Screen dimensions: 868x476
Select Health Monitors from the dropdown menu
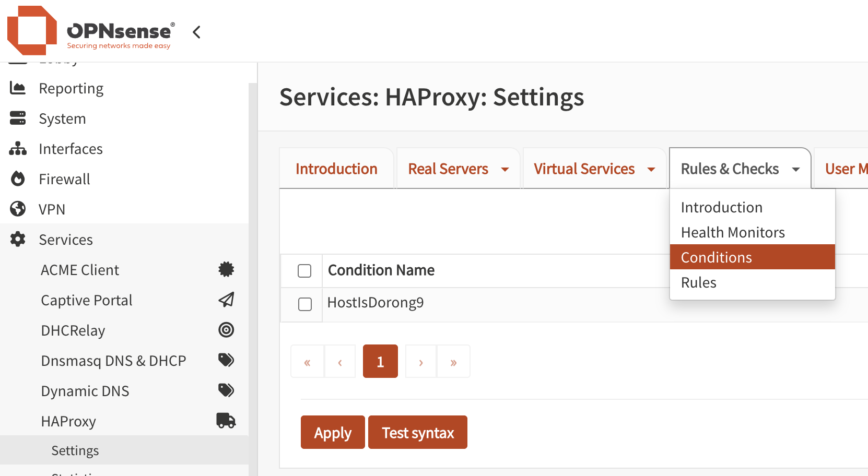(733, 232)
